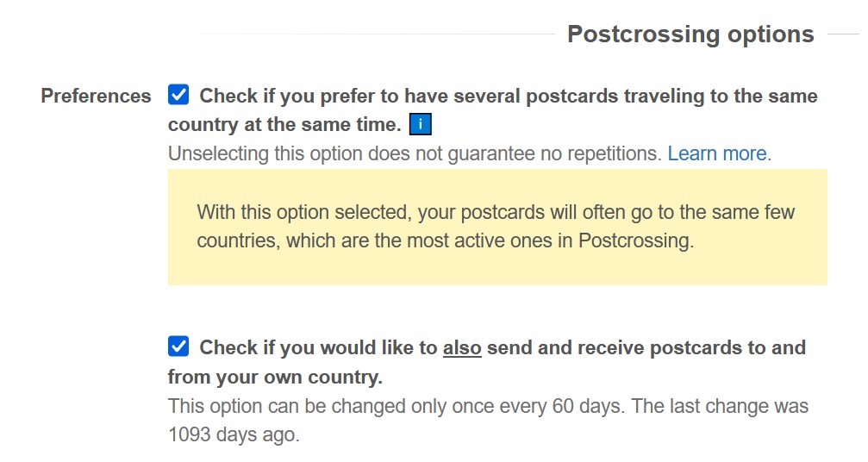This screenshot has height=462, width=868.
Task: Uncheck the own country postcards checkbox
Action: (x=178, y=347)
